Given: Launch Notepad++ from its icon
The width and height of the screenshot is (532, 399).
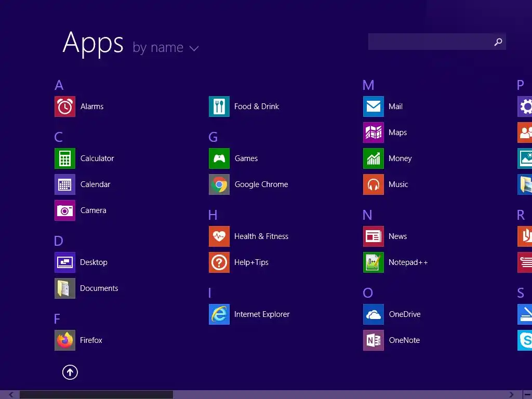Looking at the screenshot, I should point(374,262).
